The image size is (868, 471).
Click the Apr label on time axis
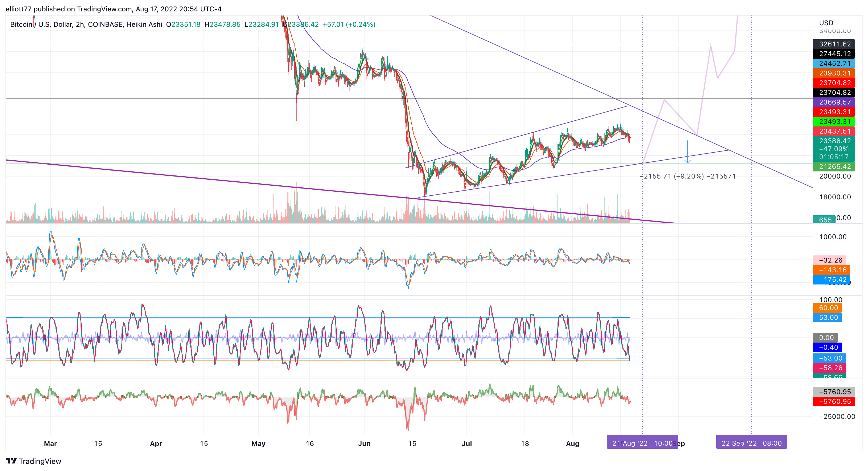pyautogui.click(x=156, y=444)
